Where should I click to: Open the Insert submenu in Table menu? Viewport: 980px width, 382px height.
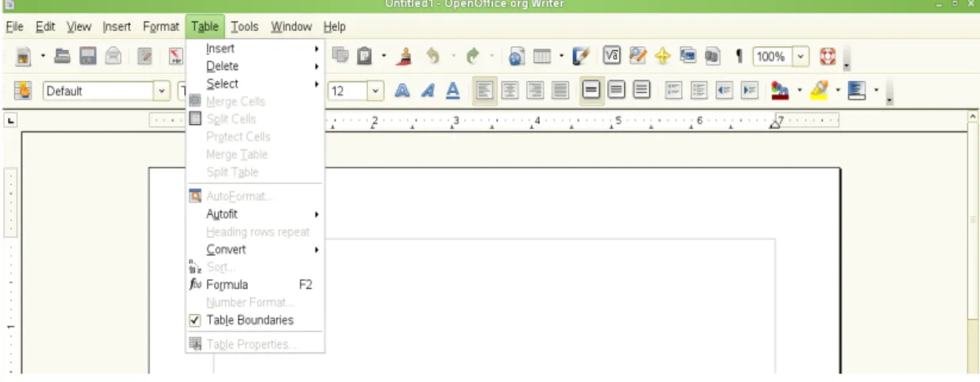coord(255,49)
